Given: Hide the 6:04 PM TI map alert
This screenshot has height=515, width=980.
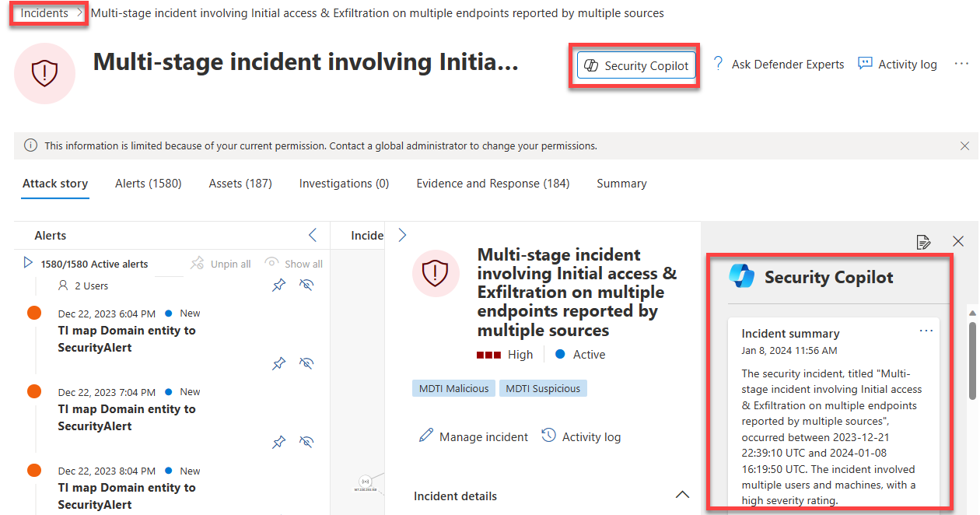Looking at the screenshot, I should 306,363.
